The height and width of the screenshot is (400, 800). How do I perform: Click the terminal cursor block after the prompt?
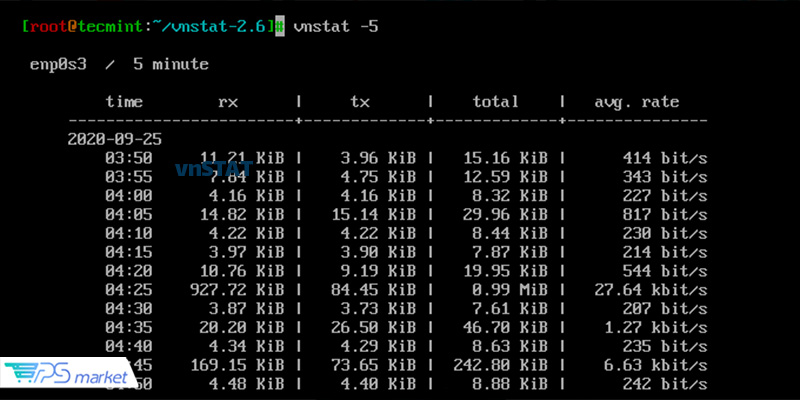click(279, 26)
